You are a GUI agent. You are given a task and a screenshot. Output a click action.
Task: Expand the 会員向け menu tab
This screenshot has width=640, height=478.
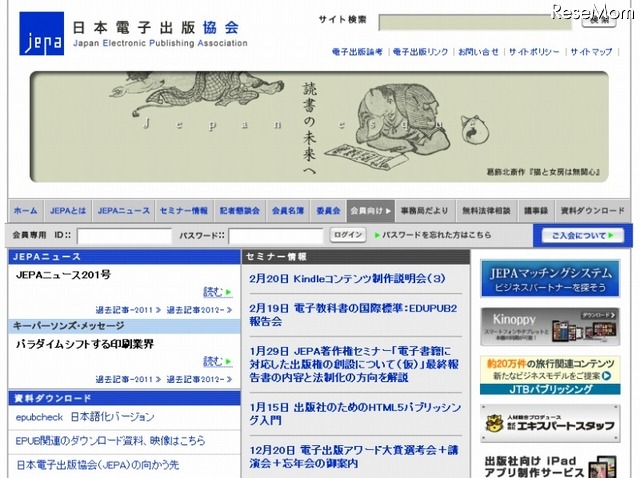371,211
